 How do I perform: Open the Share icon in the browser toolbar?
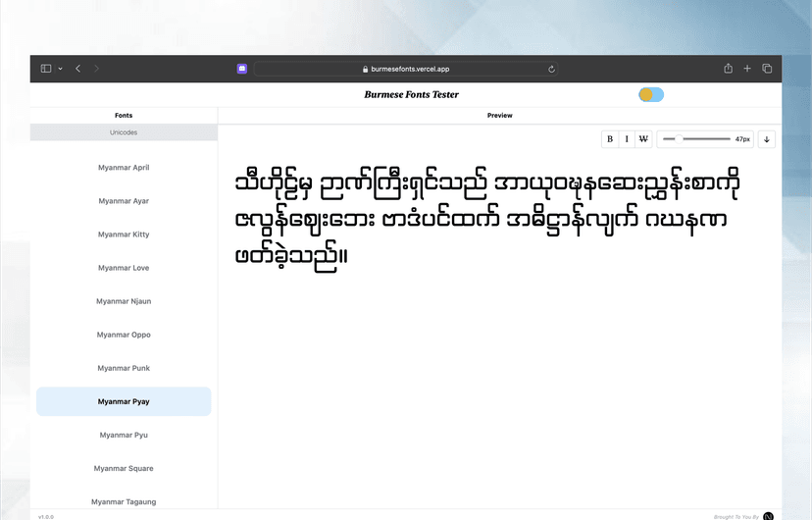coord(728,69)
